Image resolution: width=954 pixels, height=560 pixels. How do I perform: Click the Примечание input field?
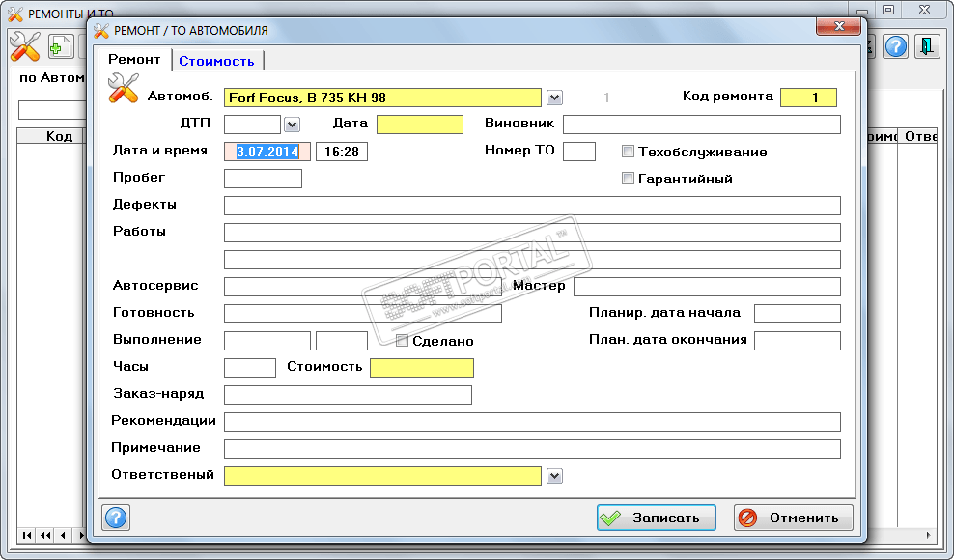tap(532, 449)
